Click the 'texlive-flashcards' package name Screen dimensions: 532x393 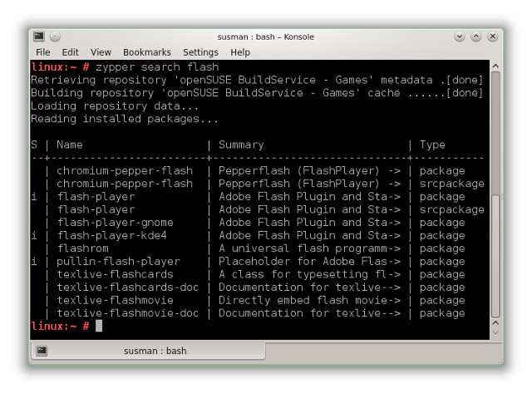point(116,274)
